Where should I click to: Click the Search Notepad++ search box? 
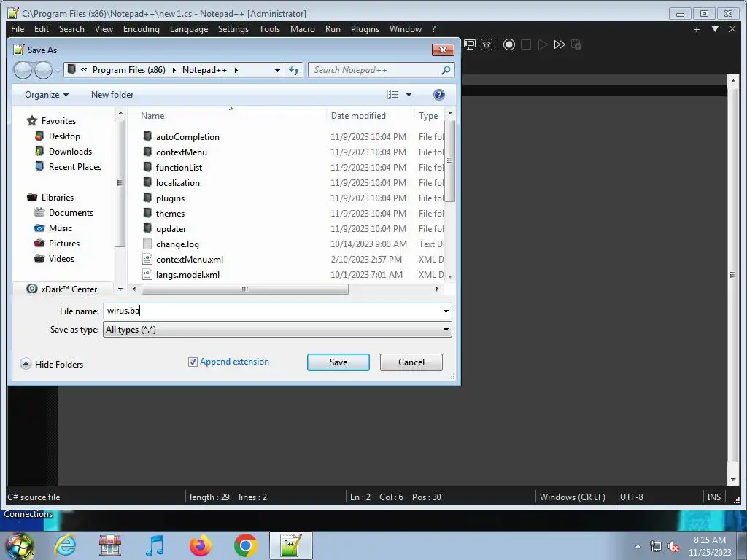point(374,70)
